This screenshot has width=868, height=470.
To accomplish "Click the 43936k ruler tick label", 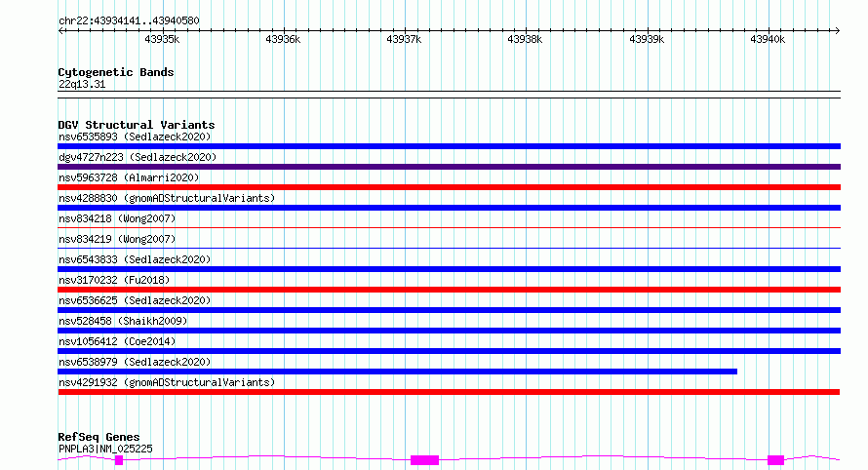I will [283, 39].
